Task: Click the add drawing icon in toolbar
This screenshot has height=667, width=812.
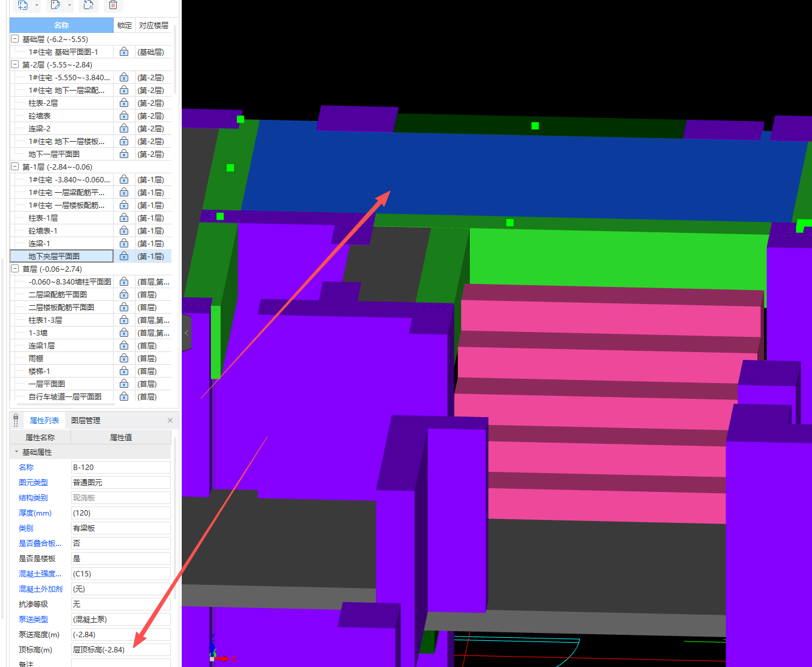Action: (23, 5)
